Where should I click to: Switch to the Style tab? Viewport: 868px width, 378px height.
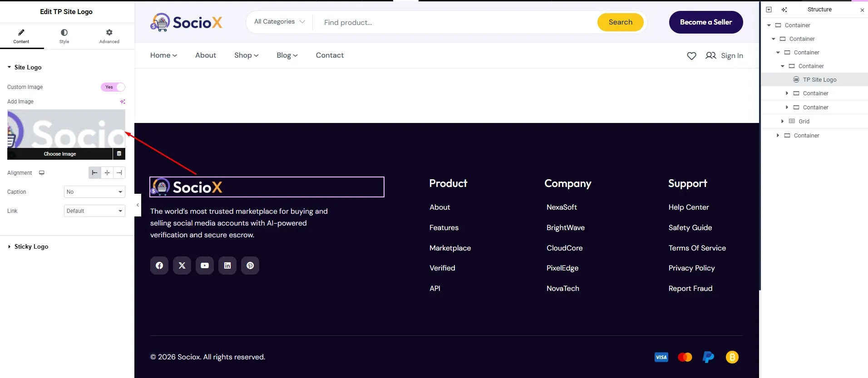64,36
